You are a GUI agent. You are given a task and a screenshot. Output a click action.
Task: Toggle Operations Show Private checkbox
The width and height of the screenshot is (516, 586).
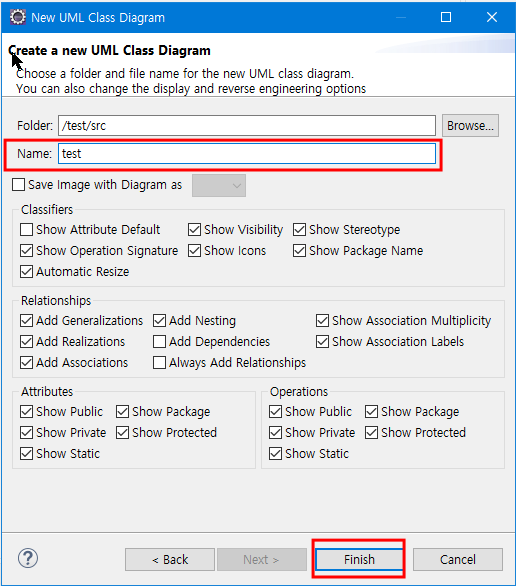(275, 433)
